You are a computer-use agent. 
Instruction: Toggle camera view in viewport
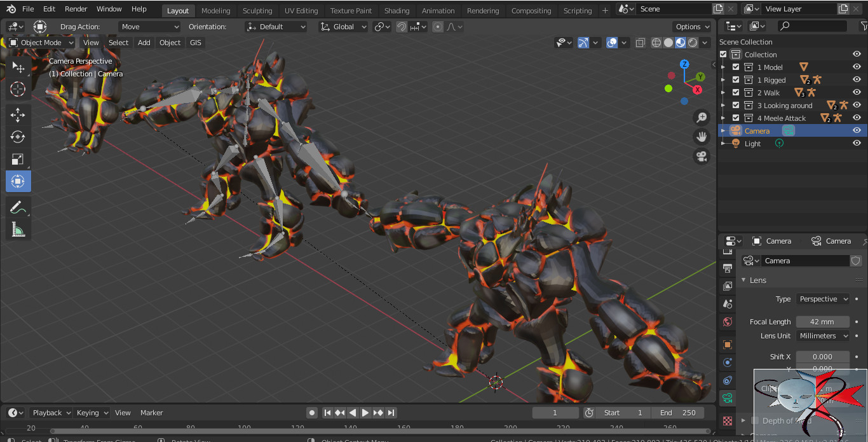pos(702,156)
